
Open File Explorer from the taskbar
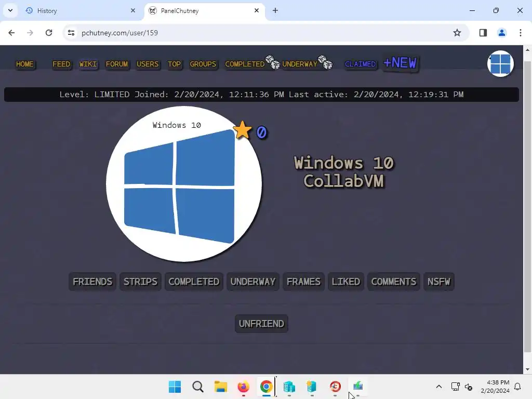click(220, 387)
